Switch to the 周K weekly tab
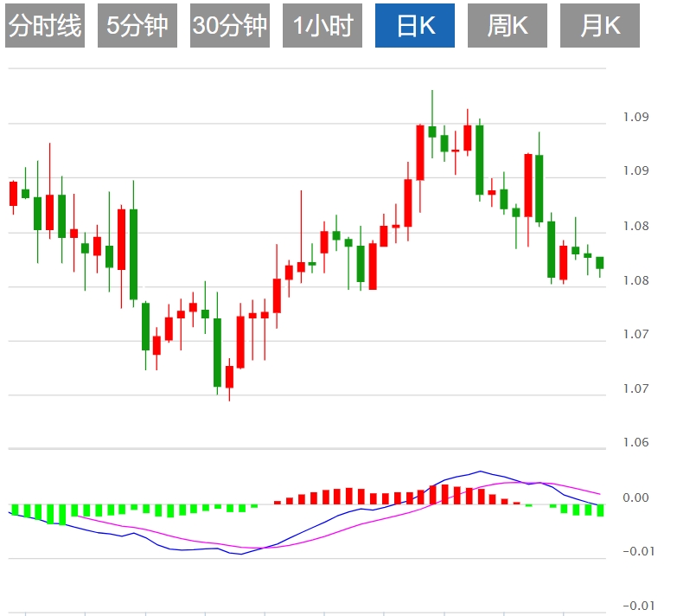Image resolution: width=677 pixels, height=616 pixels. click(508, 25)
